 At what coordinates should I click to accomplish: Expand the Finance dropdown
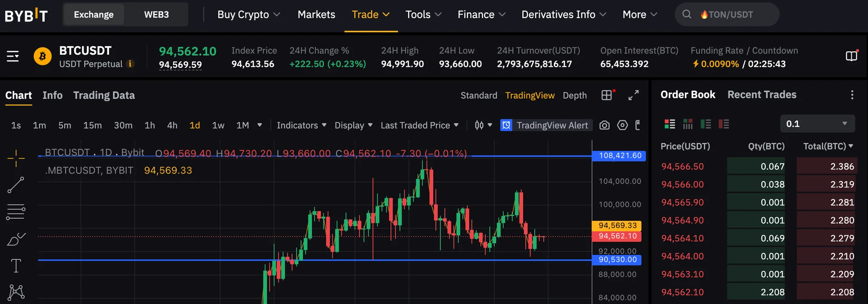[x=481, y=14]
